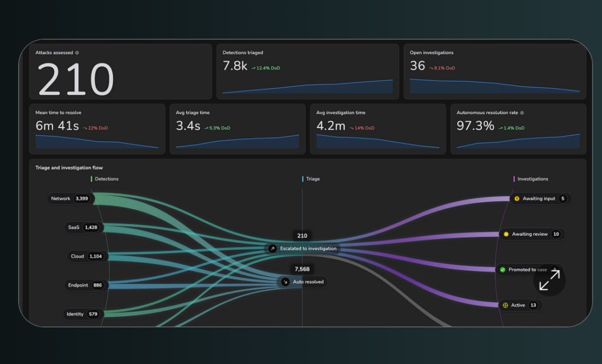
Task: Click the Active investigations status icon
Action: (505, 305)
